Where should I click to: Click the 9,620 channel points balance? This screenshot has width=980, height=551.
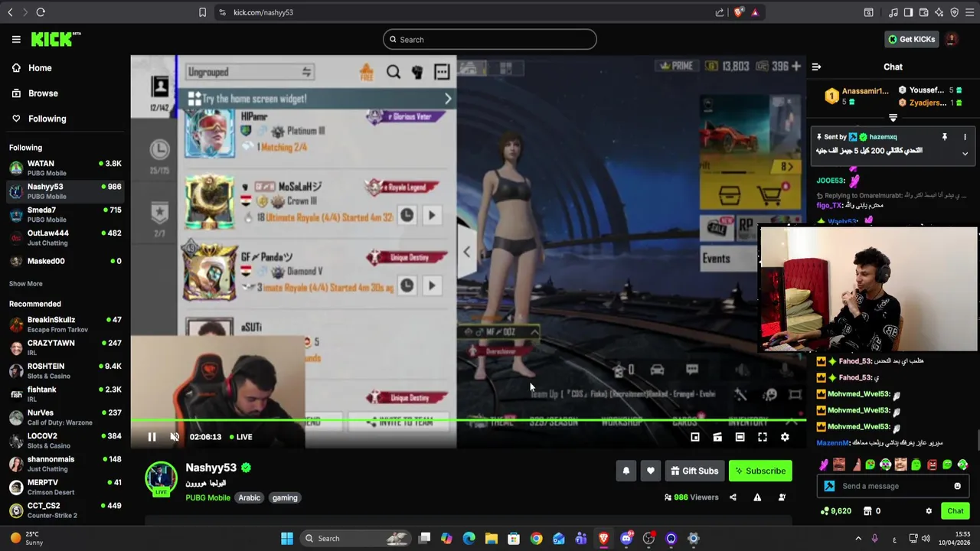835,511
